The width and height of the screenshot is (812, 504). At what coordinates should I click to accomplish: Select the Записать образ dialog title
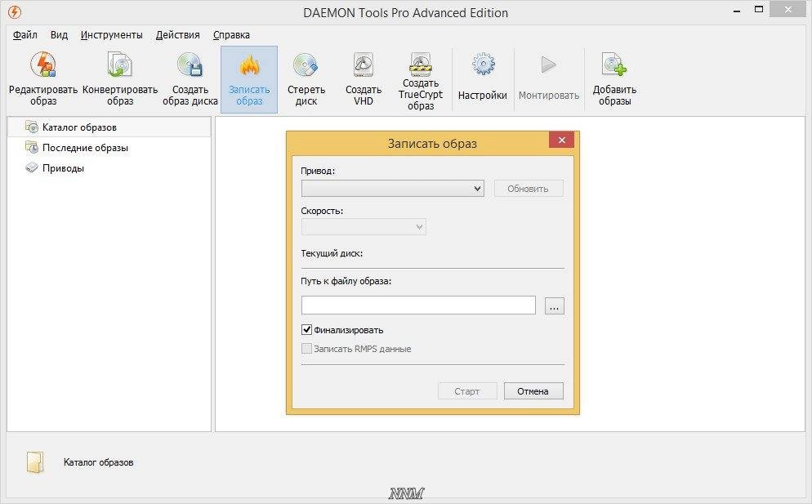pyautogui.click(x=432, y=144)
